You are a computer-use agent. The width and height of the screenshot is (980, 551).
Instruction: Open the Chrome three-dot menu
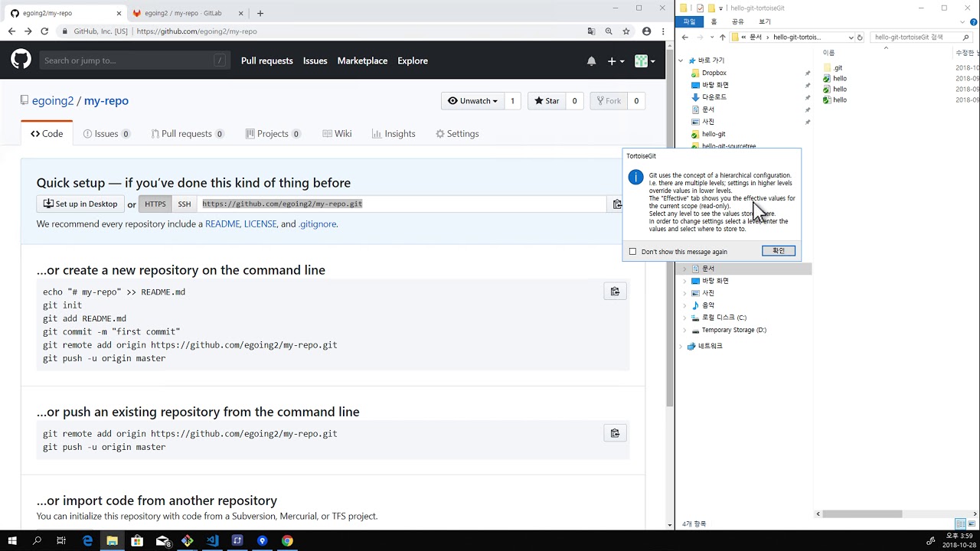(663, 31)
